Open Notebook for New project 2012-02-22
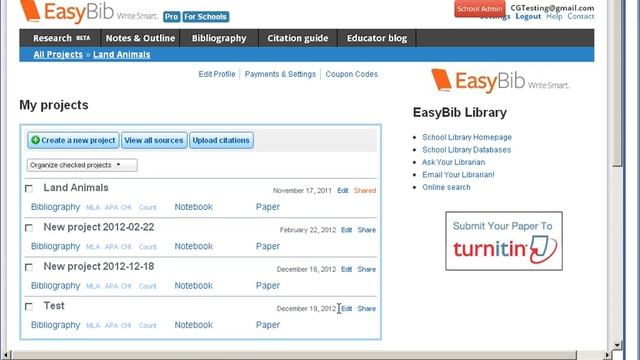This screenshot has width=640, height=360. coord(193,246)
